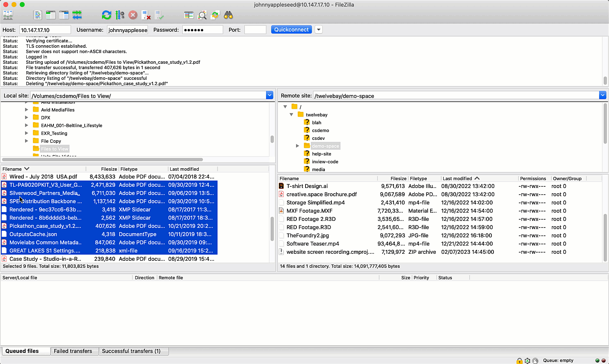Image resolution: width=609 pixels, height=364 pixels.
Task: Click the folder icon beside DPX
Action: click(x=36, y=117)
